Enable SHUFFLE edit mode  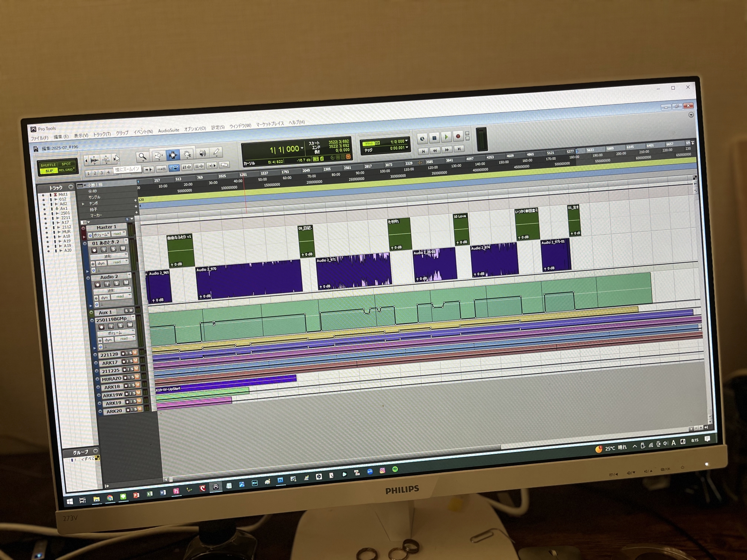48,165
